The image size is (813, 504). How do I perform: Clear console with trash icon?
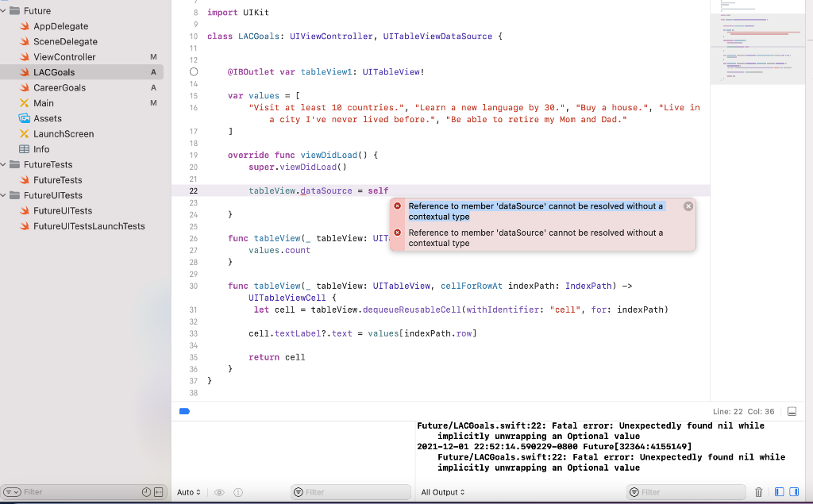pos(758,492)
